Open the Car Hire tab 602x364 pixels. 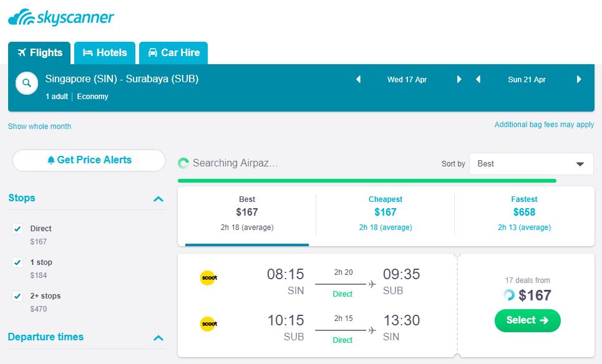click(173, 53)
